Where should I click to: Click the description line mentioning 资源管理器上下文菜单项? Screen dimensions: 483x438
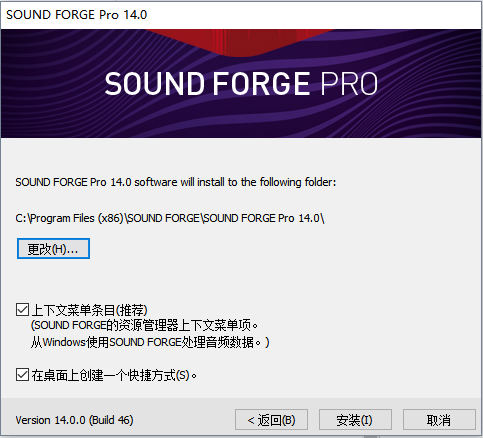coord(145,325)
